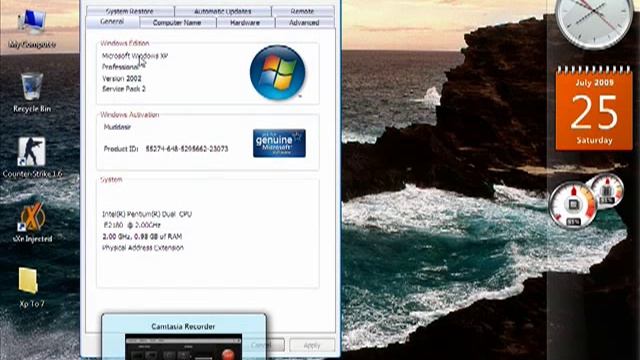The width and height of the screenshot is (640, 360).
Task: Click the 'Service Pack 2' text
Action: pyautogui.click(x=124, y=89)
